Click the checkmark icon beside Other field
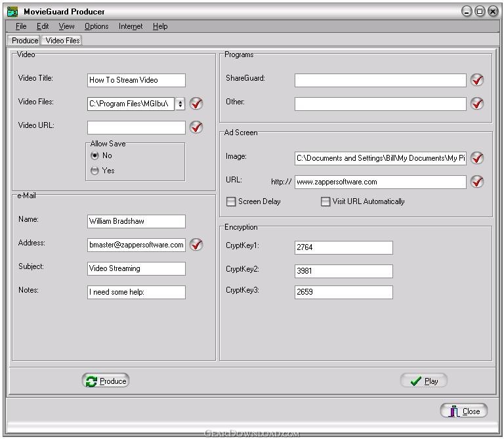Screen dimensions: 504x439 477,104
